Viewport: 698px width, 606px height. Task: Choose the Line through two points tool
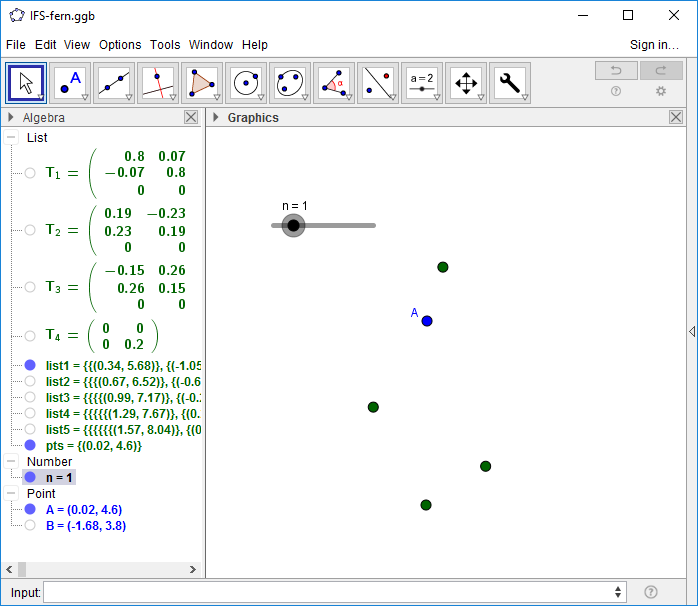click(x=114, y=83)
